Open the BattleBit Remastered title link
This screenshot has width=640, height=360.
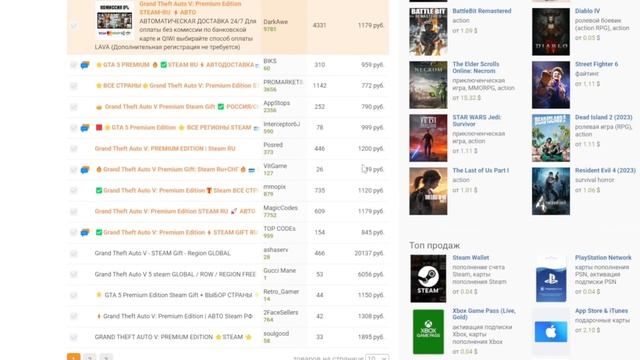pos(482,11)
